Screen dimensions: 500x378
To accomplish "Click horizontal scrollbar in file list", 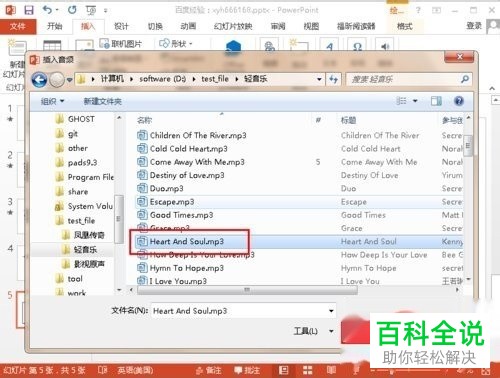I will (x=247, y=290).
